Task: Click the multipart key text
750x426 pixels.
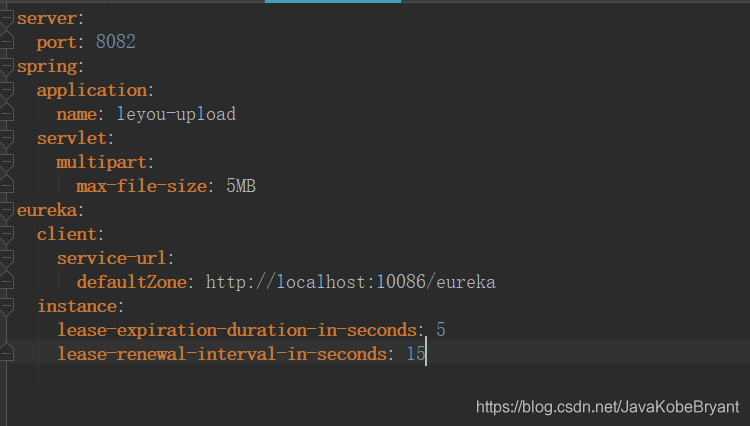Action: click(102, 163)
